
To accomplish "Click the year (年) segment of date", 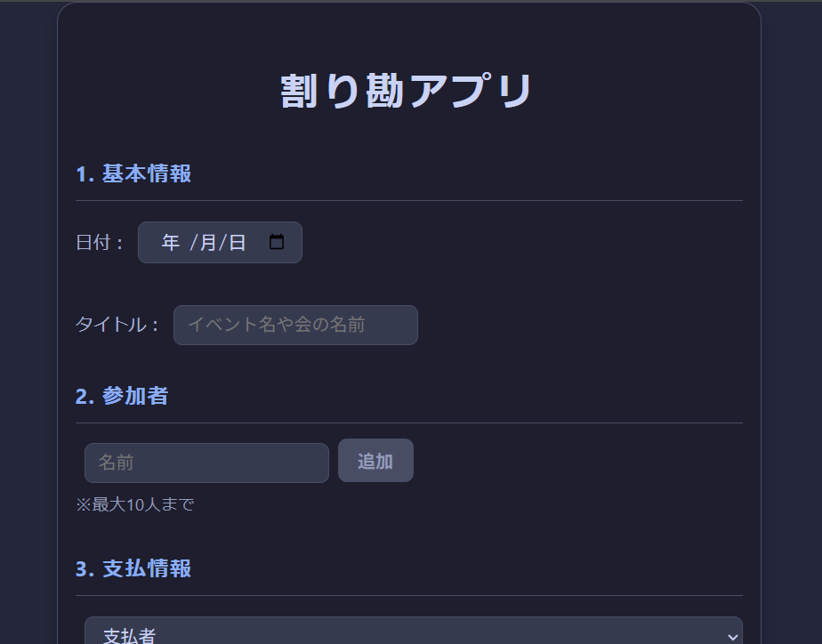I will point(171,243).
